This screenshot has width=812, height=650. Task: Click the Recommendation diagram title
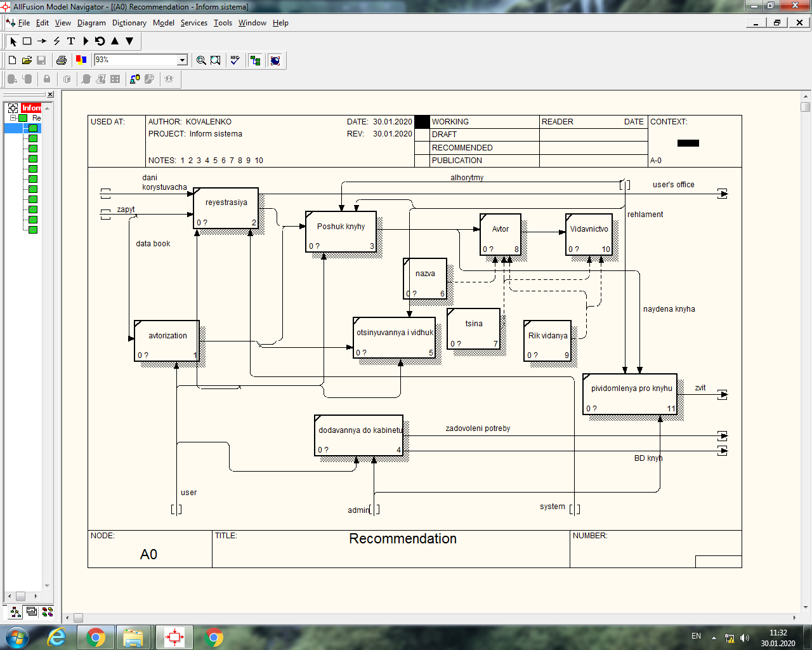pyautogui.click(x=403, y=539)
